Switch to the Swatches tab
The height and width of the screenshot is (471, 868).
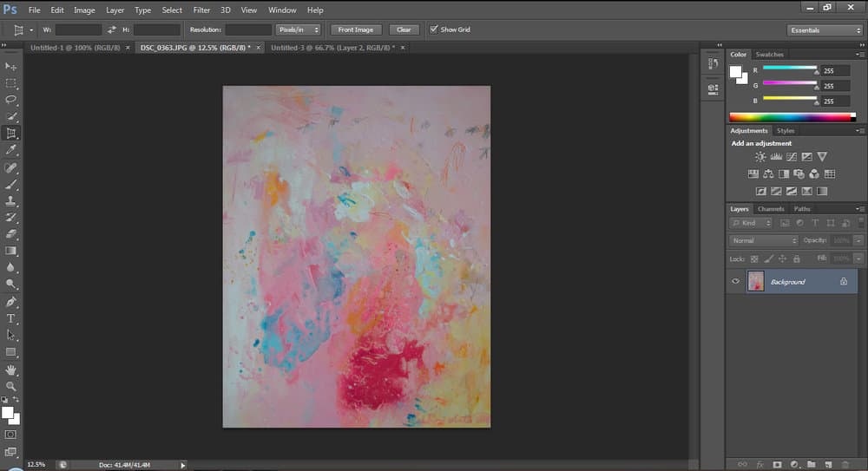point(769,55)
